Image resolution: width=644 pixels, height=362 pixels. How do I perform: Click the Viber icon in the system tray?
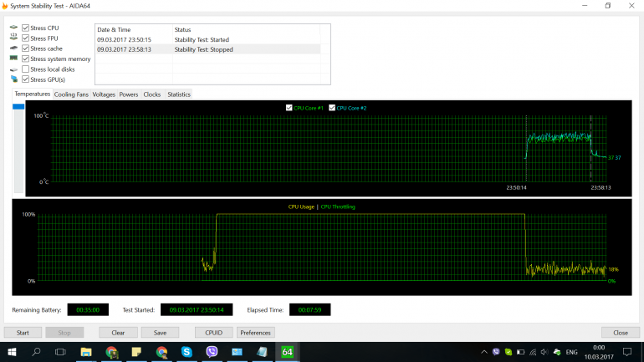pyautogui.click(x=496, y=352)
